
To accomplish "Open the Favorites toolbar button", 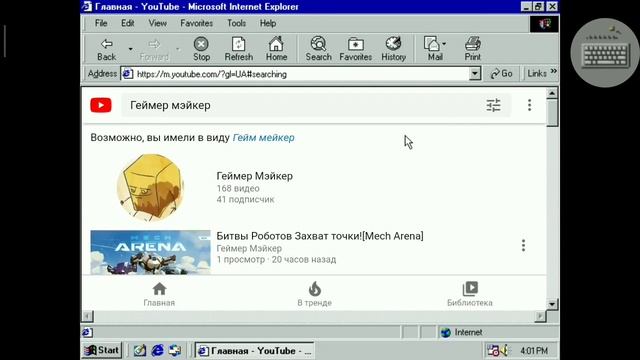I will pyautogui.click(x=356, y=49).
